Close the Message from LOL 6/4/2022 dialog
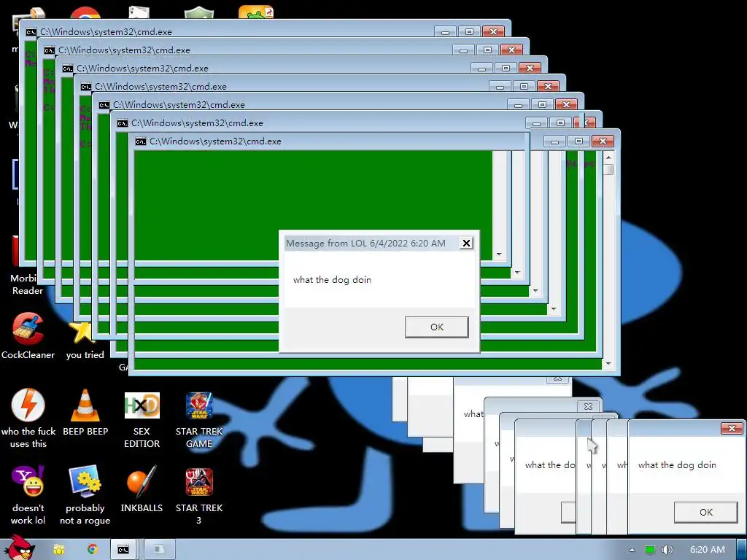Image resolution: width=747 pixels, height=560 pixels. pos(466,244)
